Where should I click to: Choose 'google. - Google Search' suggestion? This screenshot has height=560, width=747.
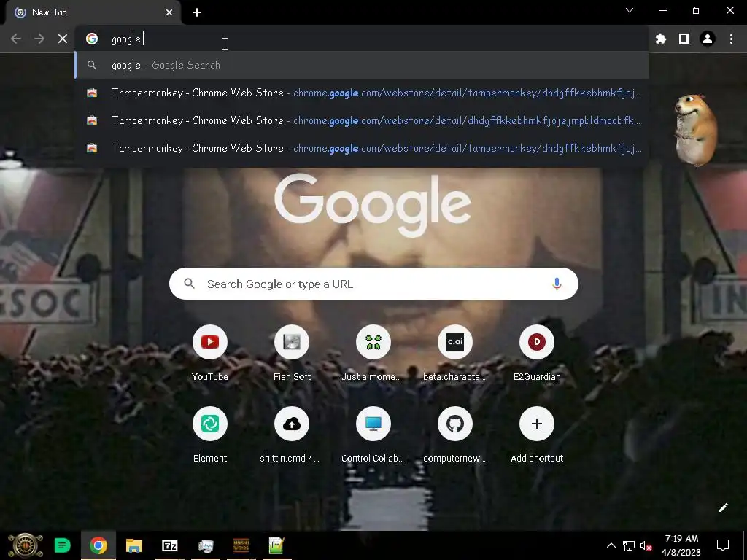[x=362, y=65]
